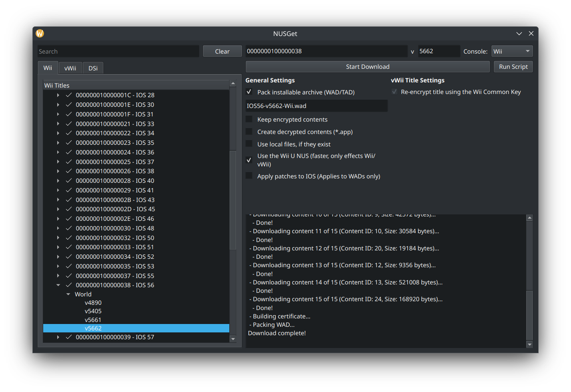Switch to the Wii tab
This screenshot has height=392, width=571.
pyautogui.click(x=48, y=68)
